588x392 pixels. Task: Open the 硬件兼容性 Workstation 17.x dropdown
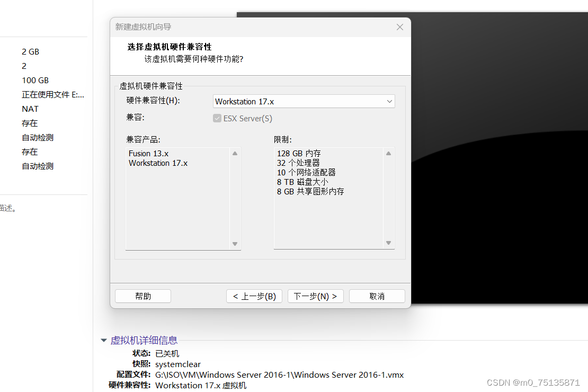pos(304,101)
